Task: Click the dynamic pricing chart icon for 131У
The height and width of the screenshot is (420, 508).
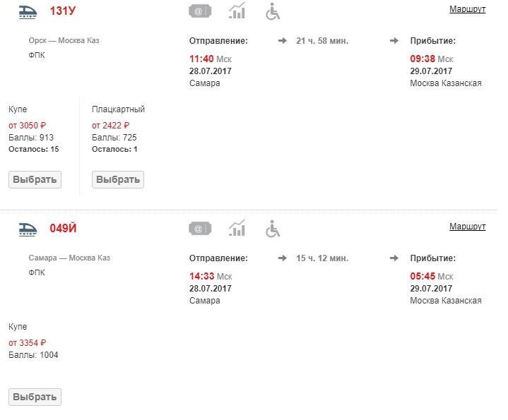Action: pos(237,11)
